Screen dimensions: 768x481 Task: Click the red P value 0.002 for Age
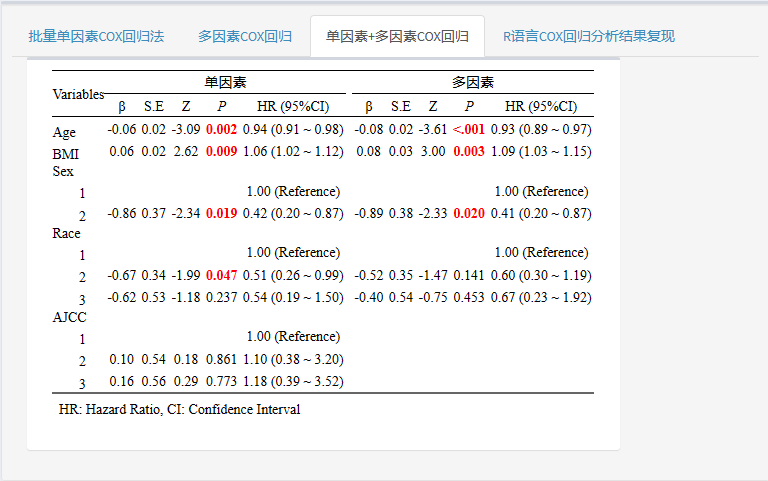coord(221,130)
